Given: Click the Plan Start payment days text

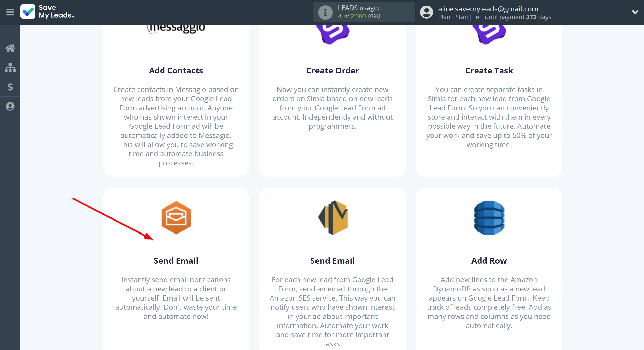Looking at the screenshot, I should pyautogui.click(x=495, y=17).
